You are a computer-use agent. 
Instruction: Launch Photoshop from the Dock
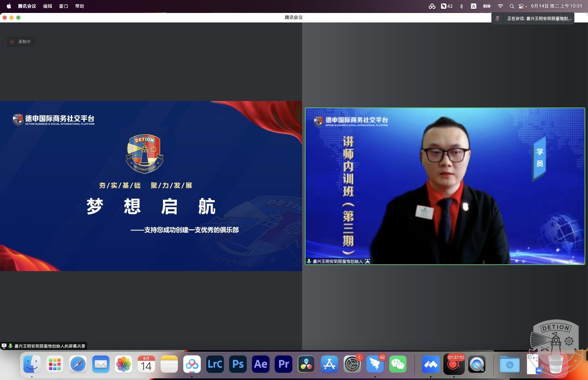tap(238, 364)
